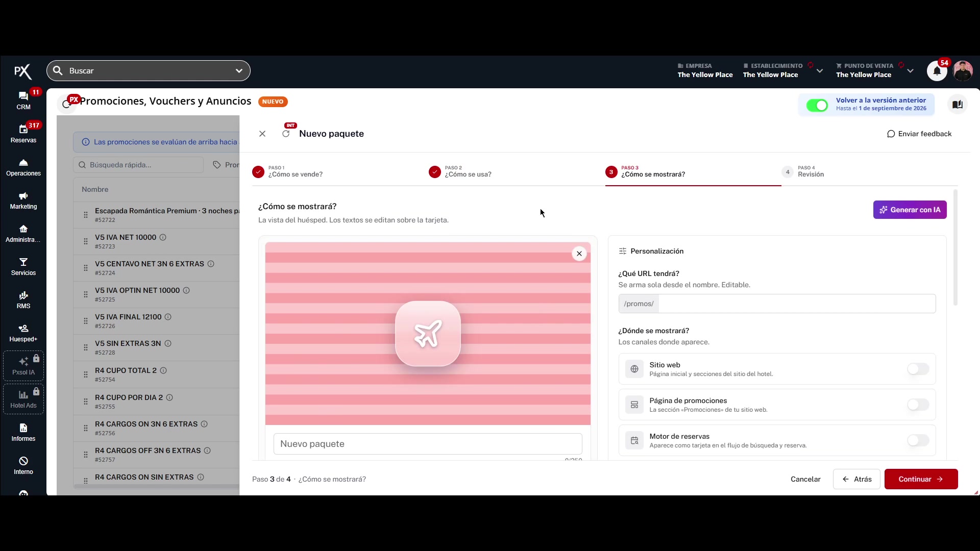Image resolution: width=980 pixels, height=551 pixels.
Task: Open Interno sidebar section
Action: click(x=23, y=466)
